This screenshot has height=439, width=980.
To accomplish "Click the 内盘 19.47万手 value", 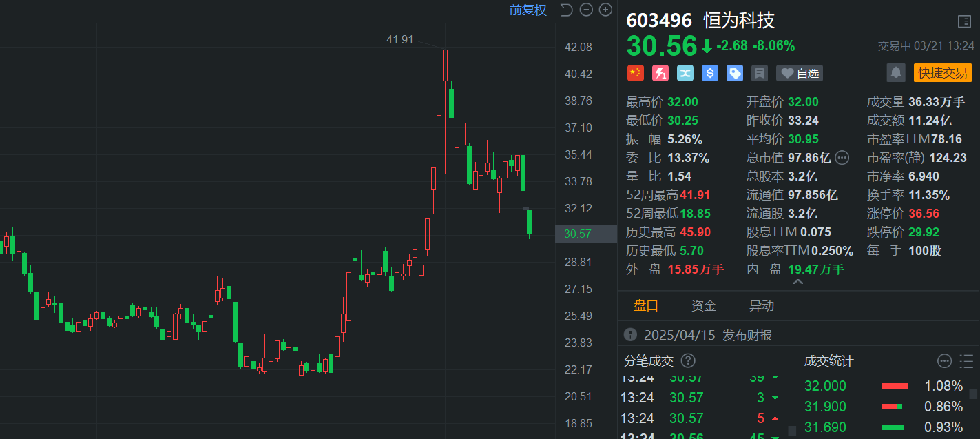I will click(x=816, y=269).
